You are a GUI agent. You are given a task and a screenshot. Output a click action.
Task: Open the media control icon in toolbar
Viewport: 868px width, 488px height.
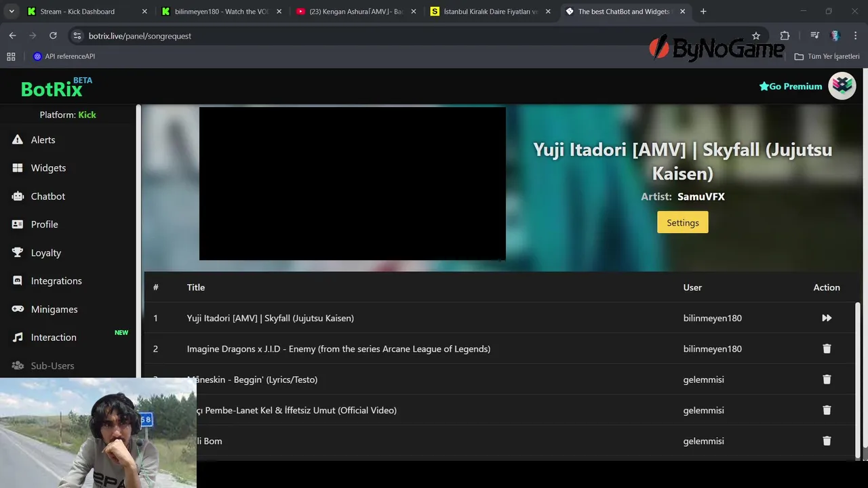point(814,36)
